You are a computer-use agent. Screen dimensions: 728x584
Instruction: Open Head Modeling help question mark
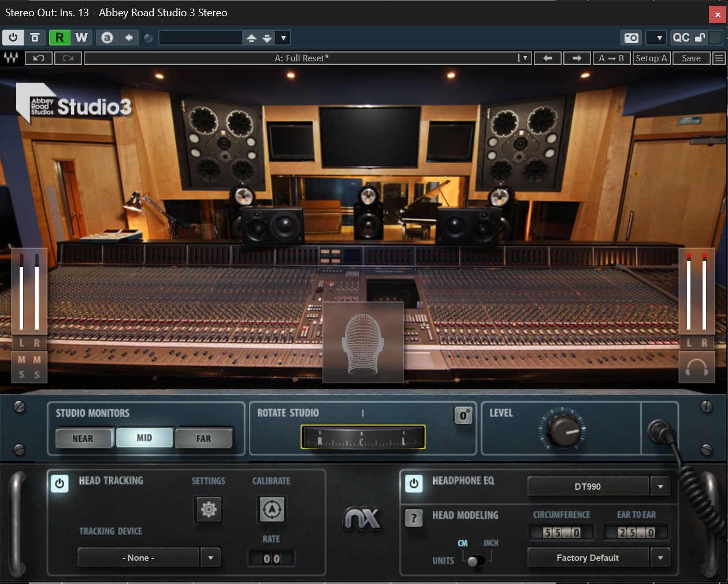[414, 518]
